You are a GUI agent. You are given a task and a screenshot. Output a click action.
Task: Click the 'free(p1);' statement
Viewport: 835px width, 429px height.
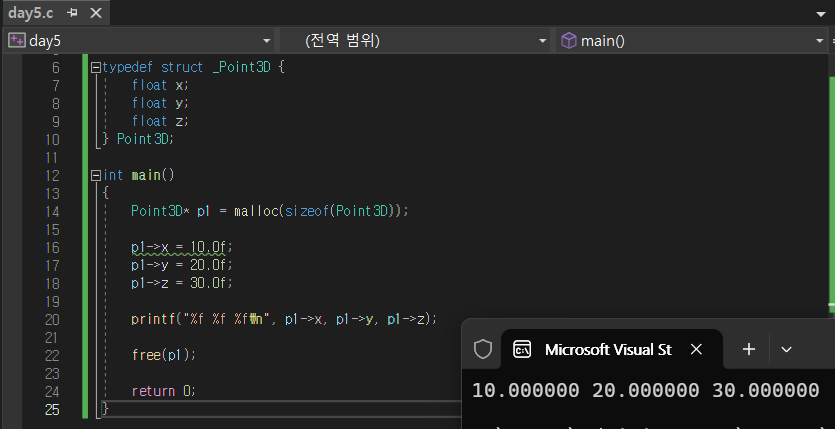[x=164, y=355]
